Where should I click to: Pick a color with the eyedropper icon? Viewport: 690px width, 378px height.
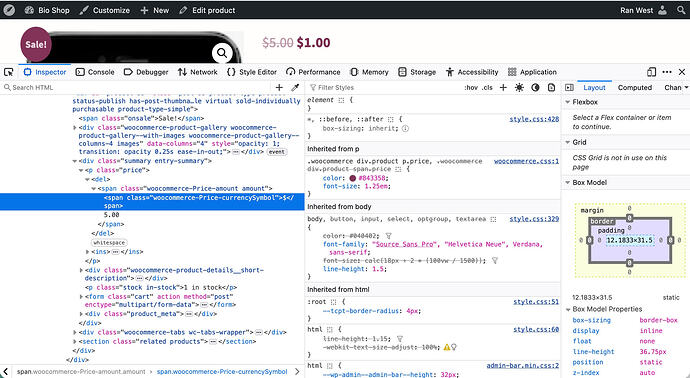click(295, 88)
